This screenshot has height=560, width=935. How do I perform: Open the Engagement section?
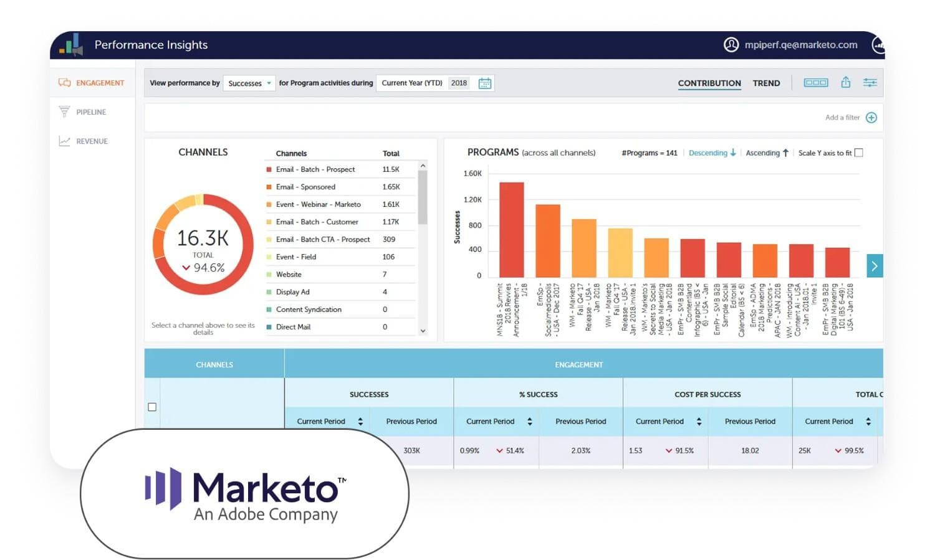92,83
